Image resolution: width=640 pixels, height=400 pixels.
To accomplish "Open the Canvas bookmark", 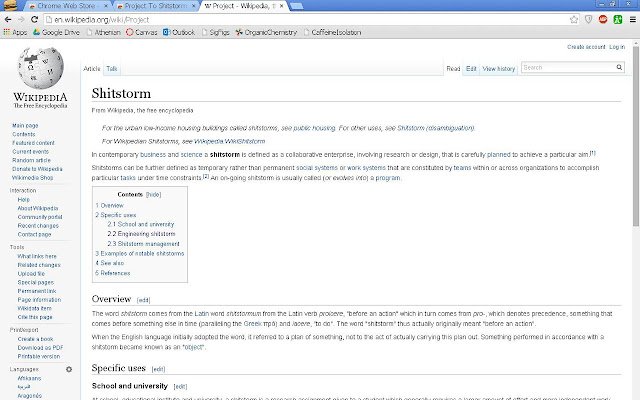I will (x=142, y=32).
